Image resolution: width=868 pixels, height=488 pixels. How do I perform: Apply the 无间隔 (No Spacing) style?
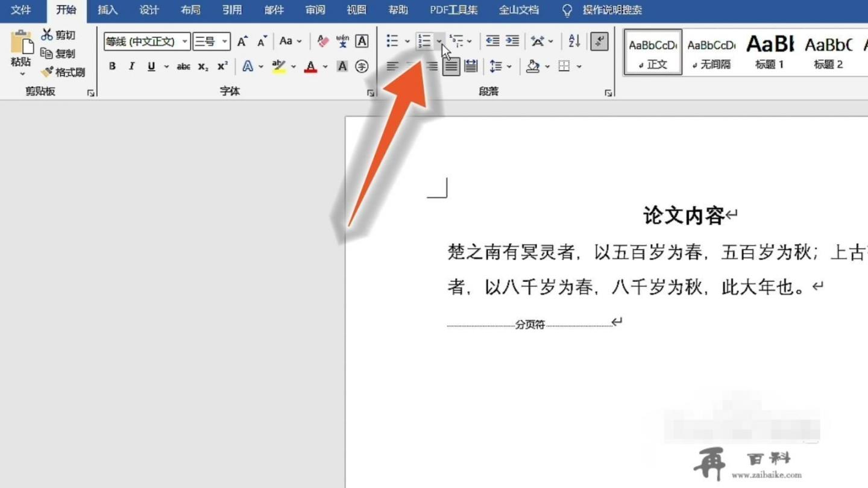pyautogui.click(x=711, y=52)
